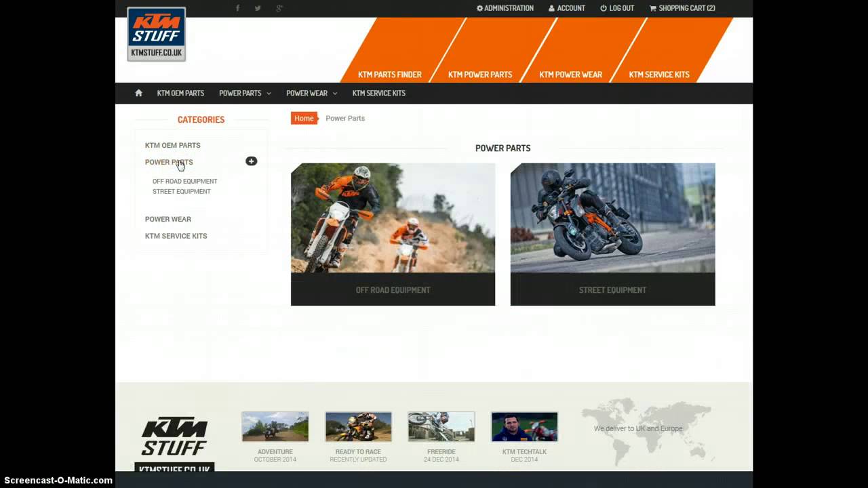Open the Off Road Equipment dirt bike image
The height and width of the screenshot is (488, 868).
[393, 218]
